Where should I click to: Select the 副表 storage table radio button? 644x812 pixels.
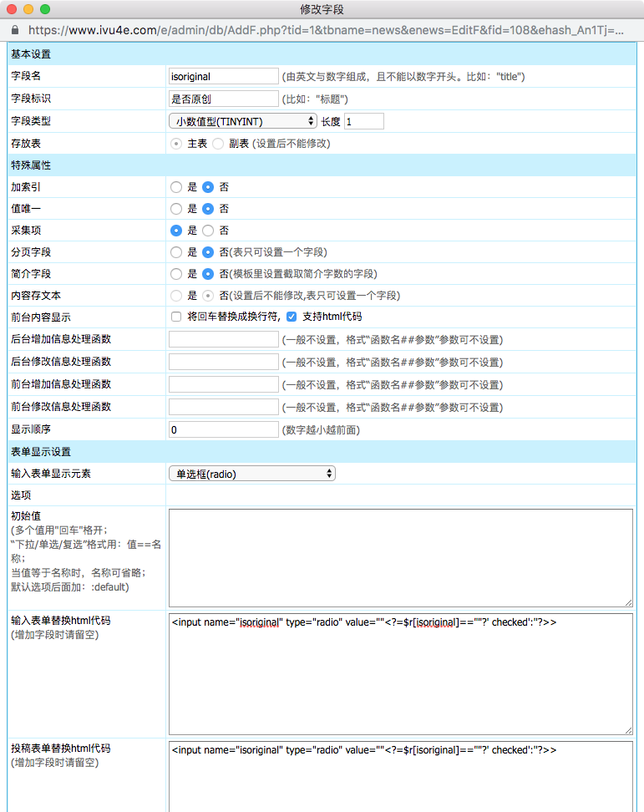pyautogui.click(x=218, y=144)
